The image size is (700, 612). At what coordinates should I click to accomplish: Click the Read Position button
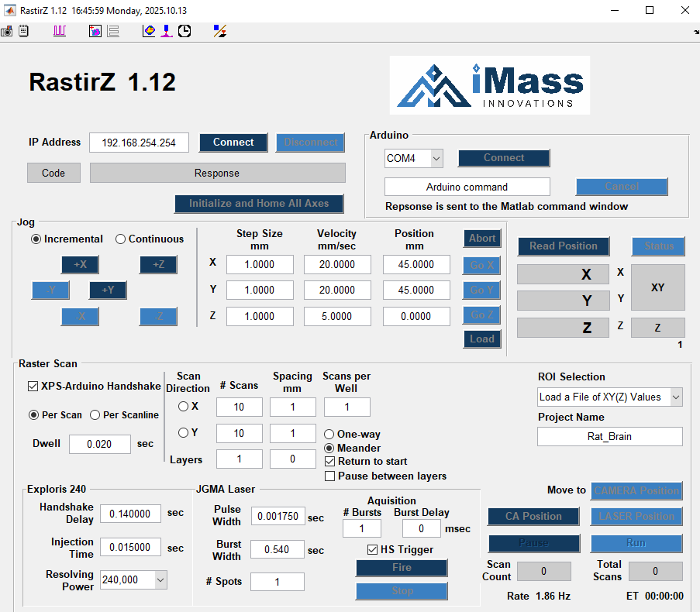563,246
